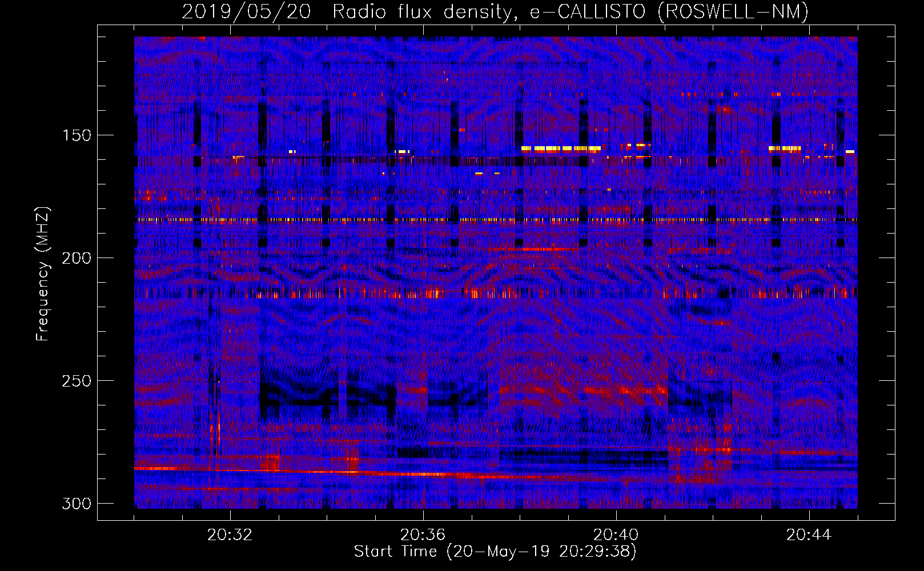Select the 'Frequency (MHZ)' y-axis label
The width and height of the screenshot is (924, 571).
tap(42, 274)
